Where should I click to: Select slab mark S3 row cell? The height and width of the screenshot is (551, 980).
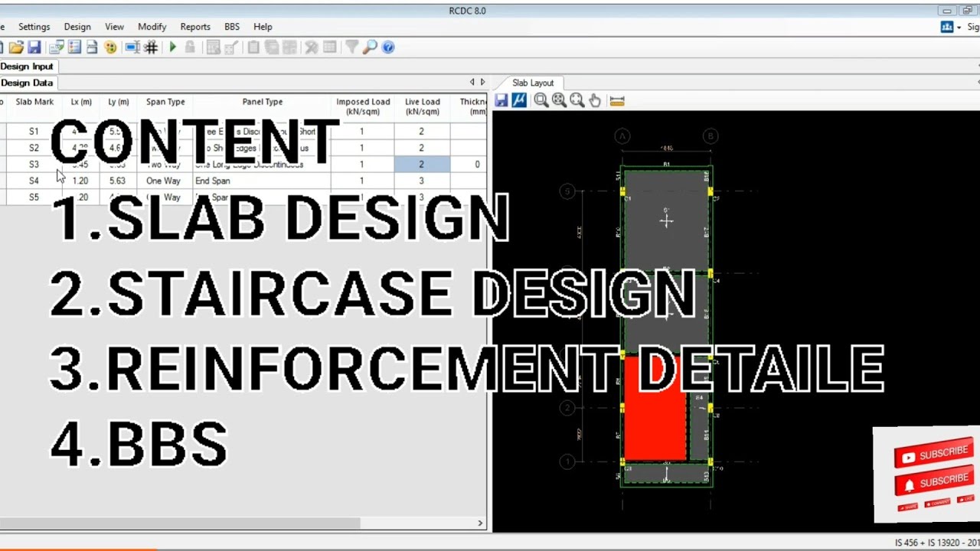point(34,165)
